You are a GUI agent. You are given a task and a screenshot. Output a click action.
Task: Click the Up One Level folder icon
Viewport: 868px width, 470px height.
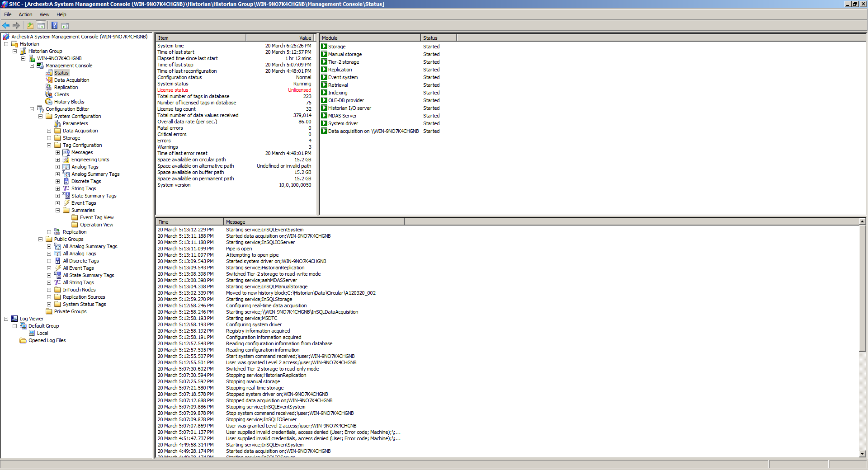tap(30, 26)
